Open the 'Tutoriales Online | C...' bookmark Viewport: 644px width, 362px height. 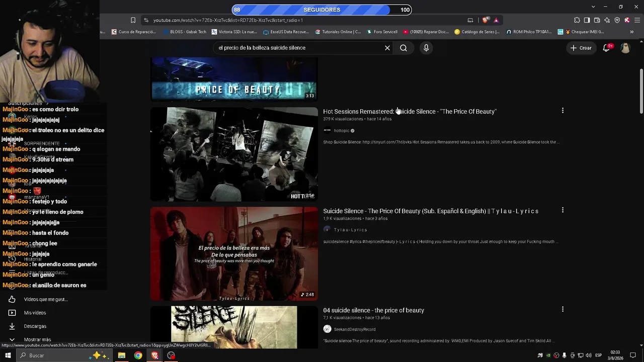(338, 32)
